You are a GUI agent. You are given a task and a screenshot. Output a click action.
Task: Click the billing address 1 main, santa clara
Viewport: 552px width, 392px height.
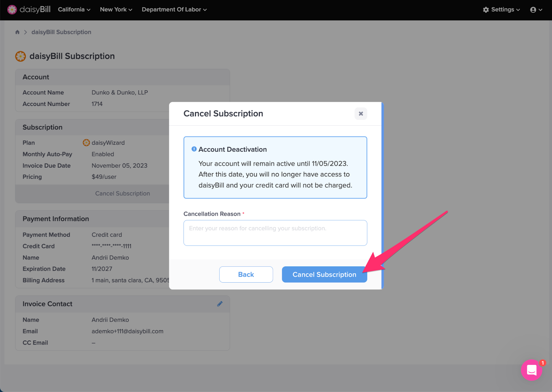(130, 280)
